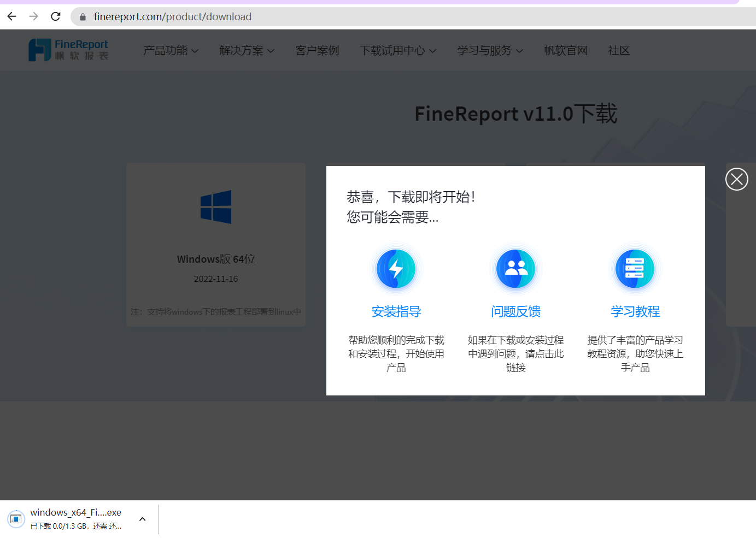Expand the 产品功能 dropdown menu

click(x=171, y=50)
